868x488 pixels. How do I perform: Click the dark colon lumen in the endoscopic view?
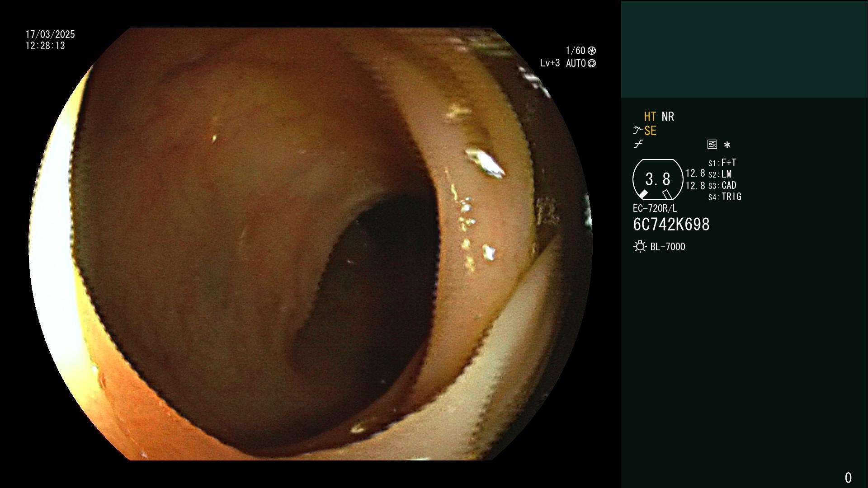pyautogui.click(x=371, y=289)
